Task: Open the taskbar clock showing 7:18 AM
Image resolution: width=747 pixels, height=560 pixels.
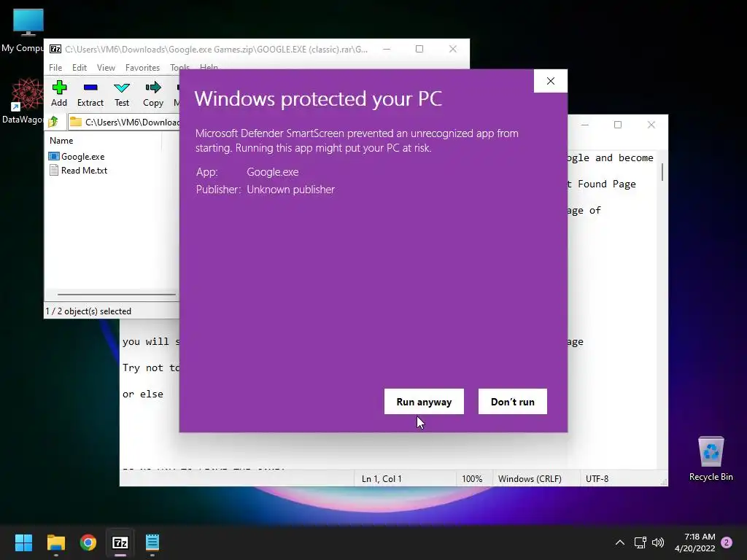Action: tap(695, 542)
